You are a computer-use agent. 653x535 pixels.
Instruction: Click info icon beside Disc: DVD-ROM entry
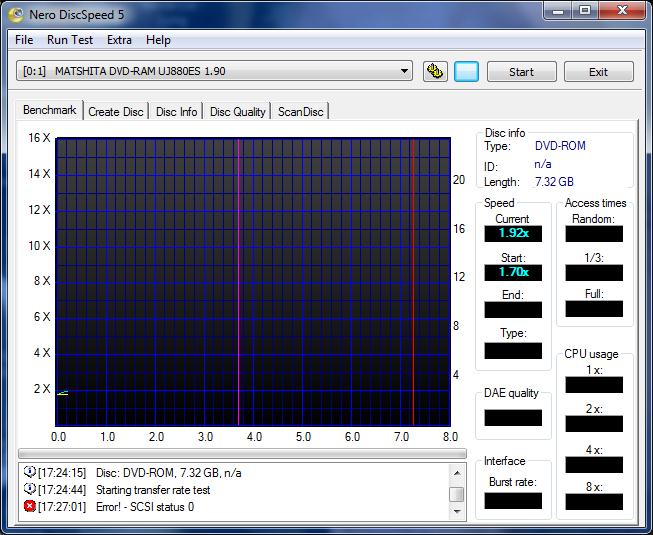[x=29, y=473]
